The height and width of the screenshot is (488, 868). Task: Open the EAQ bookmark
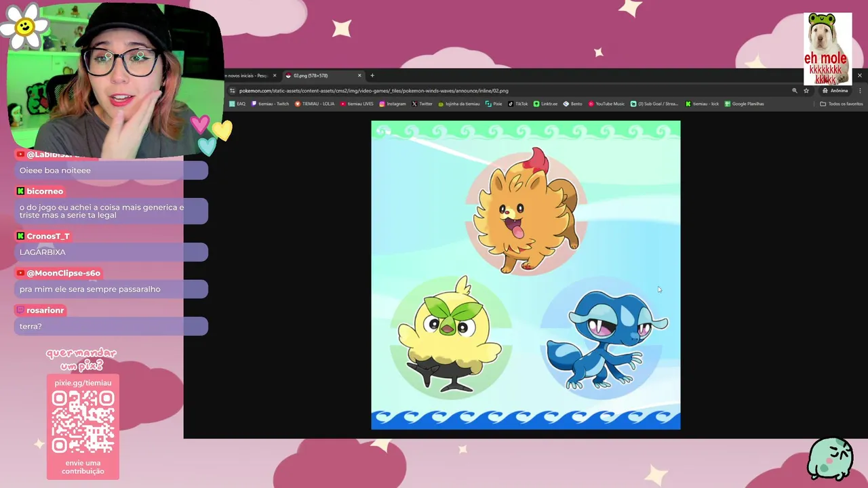click(x=237, y=104)
